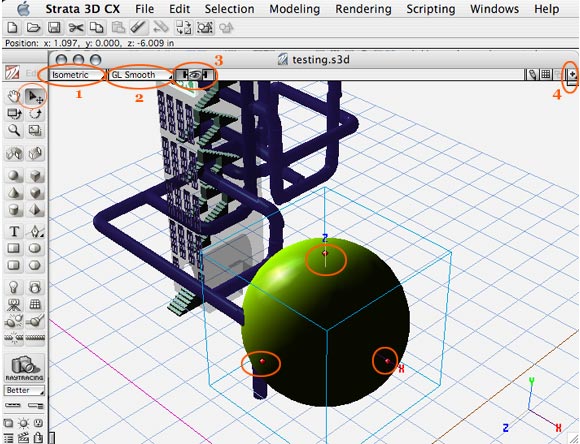Screen dimensions: 580x444
Task: Select the object move arrow tool
Action: (35, 97)
